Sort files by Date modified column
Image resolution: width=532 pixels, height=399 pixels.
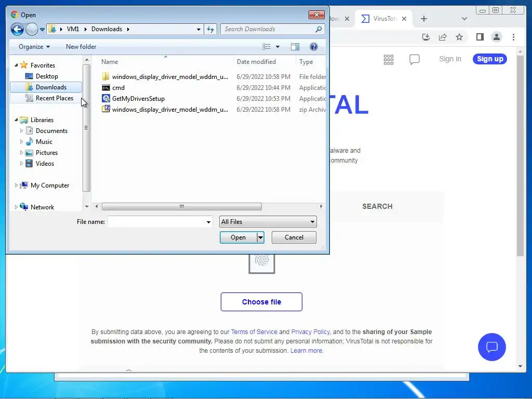256,62
